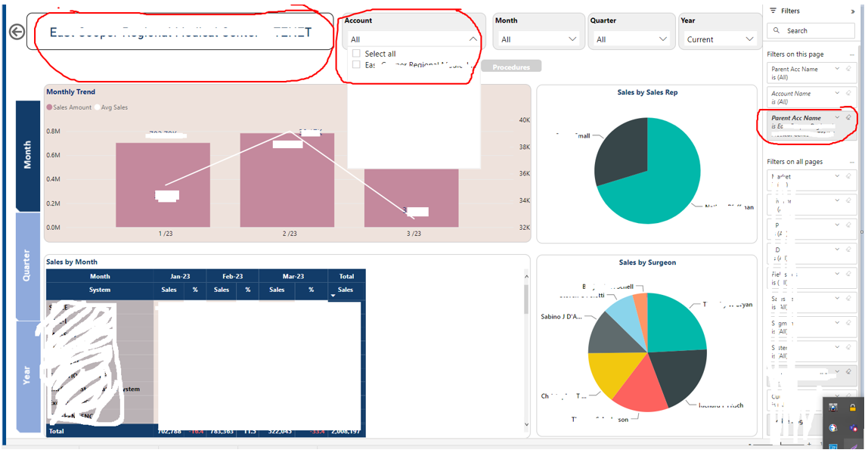Select the 2/23 bar in Monthly Trend
This screenshot has height=456, width=868.
click(287, 180)
